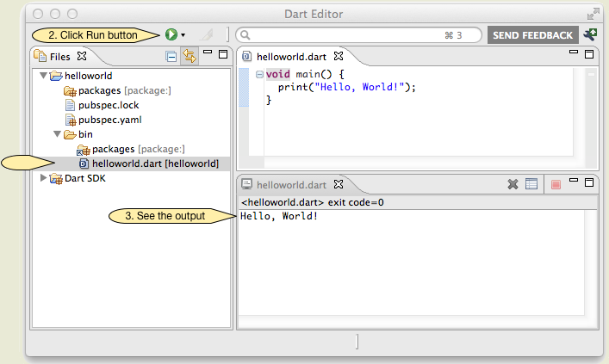This screenshot has width=609, height=364.
Task: Expand the Dart SDK node
Action: coord(44,178)
